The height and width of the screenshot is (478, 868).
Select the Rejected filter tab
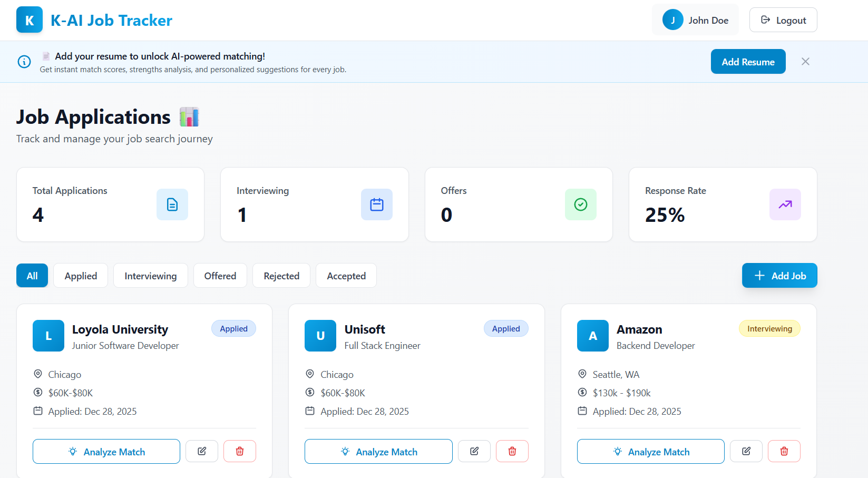(x=281, y=276)
